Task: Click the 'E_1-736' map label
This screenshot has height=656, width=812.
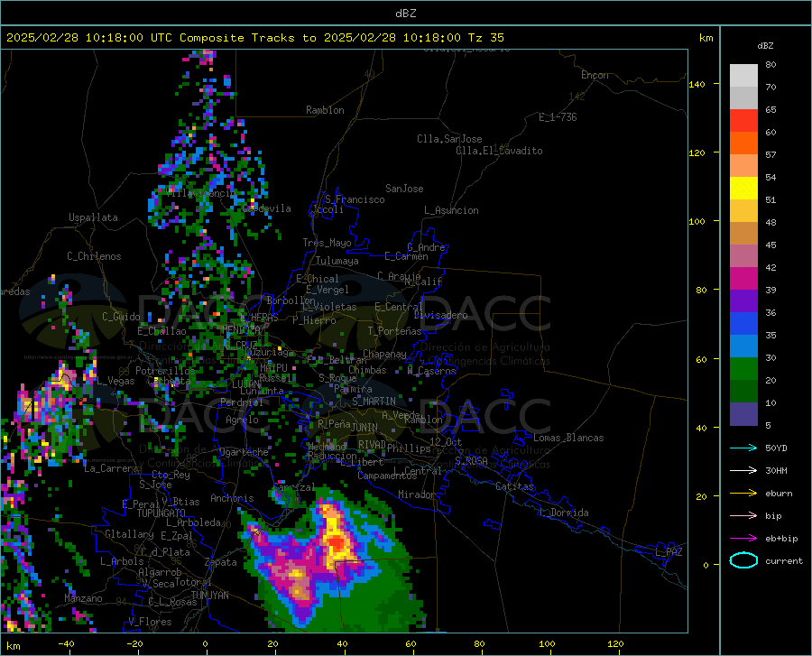Action: point(558,117)
